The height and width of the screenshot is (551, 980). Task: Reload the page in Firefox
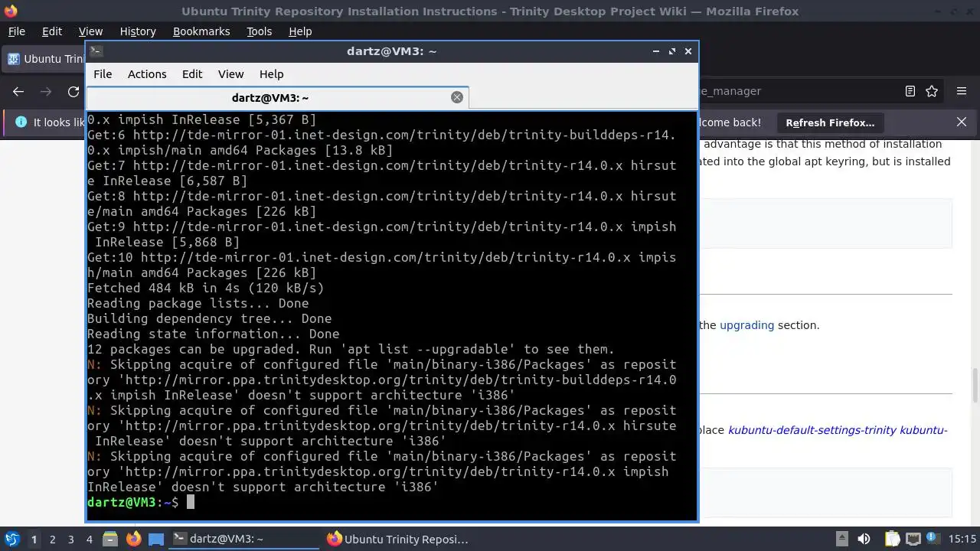point(73,91)
